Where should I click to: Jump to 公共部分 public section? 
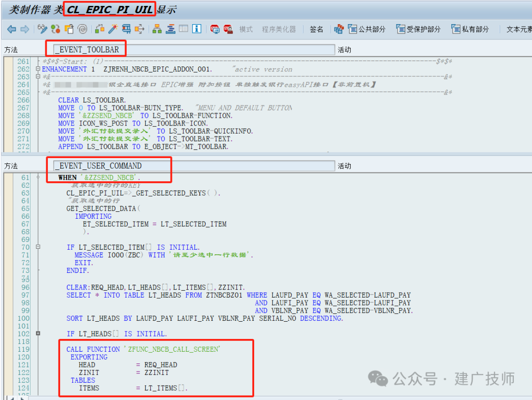(367, 29)
